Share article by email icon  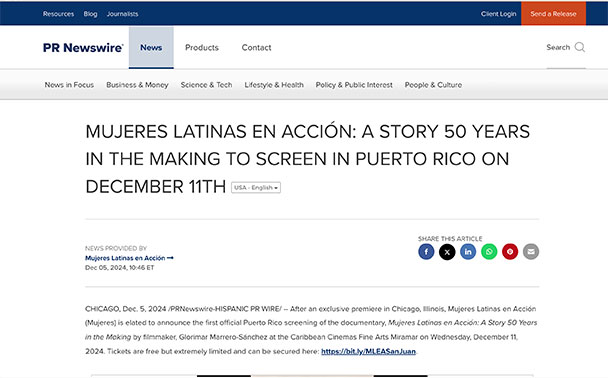[531, 252]
